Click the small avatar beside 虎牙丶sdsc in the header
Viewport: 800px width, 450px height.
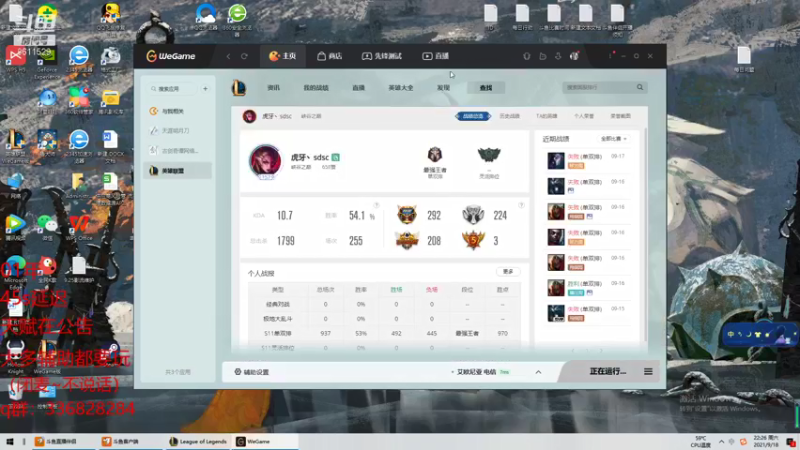coord(249,116)
